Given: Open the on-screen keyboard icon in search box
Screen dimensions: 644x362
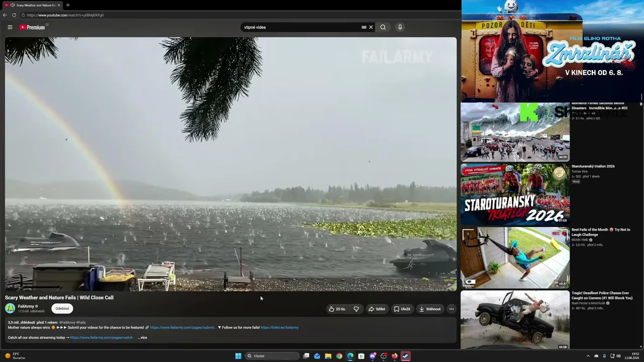Looking at the screenshot, I should (364, 27).
